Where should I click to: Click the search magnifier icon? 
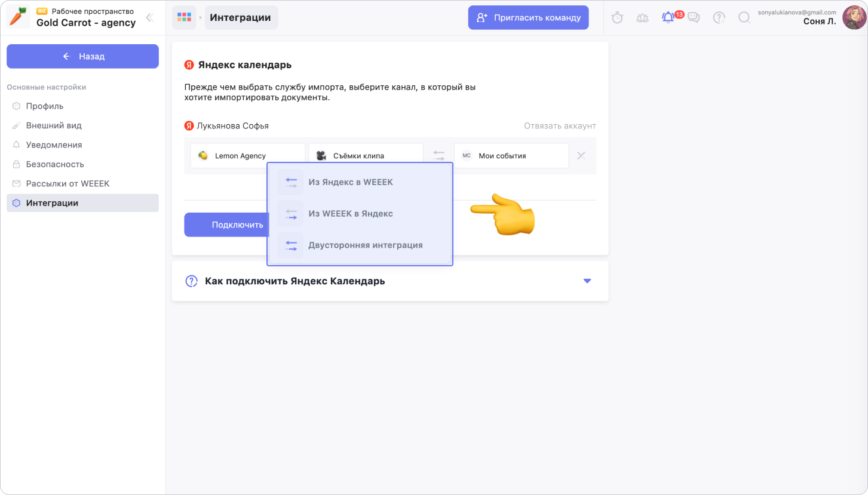pyautogui.click(x=744, y=18)
